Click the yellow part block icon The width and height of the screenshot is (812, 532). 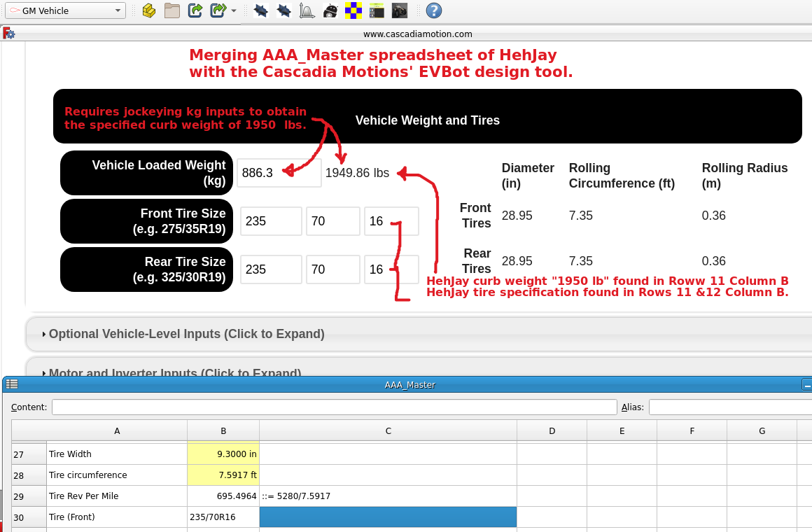(x=148, y=10)
